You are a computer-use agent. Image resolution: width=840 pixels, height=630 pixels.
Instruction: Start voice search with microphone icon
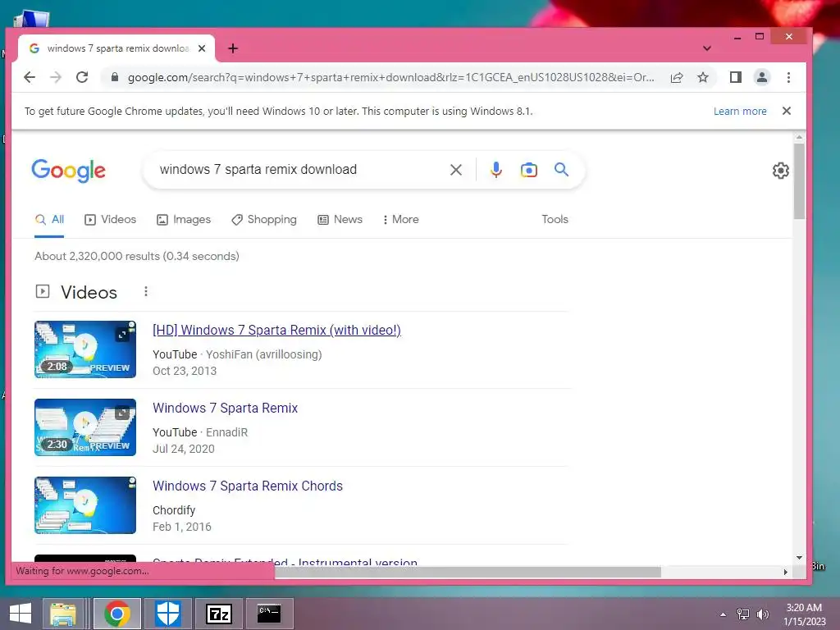point(496,170)
